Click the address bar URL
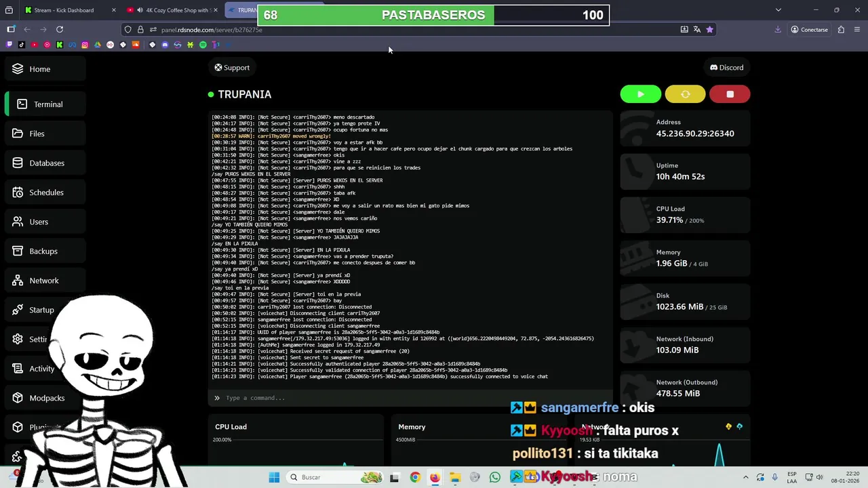The width and height of the screenshot is (868, 488). click(212, 30)
